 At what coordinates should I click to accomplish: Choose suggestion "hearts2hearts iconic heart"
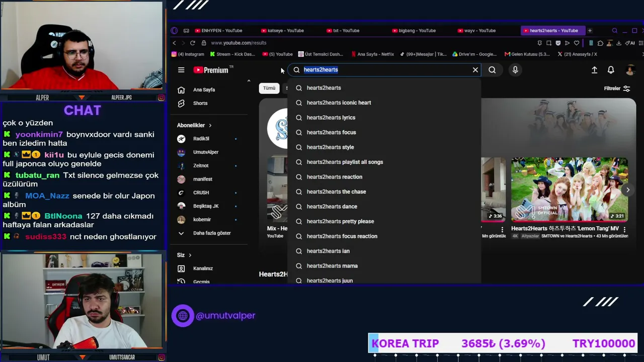click(x=384, y=103)
